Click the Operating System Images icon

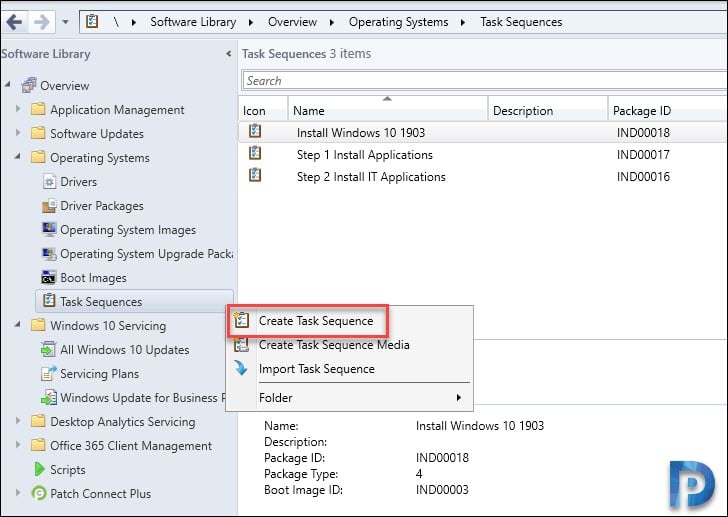point(49,230)
